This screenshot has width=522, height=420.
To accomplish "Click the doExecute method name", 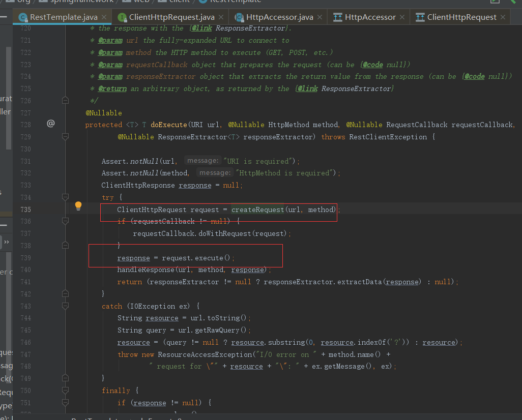I will click(x=169, y=125).
